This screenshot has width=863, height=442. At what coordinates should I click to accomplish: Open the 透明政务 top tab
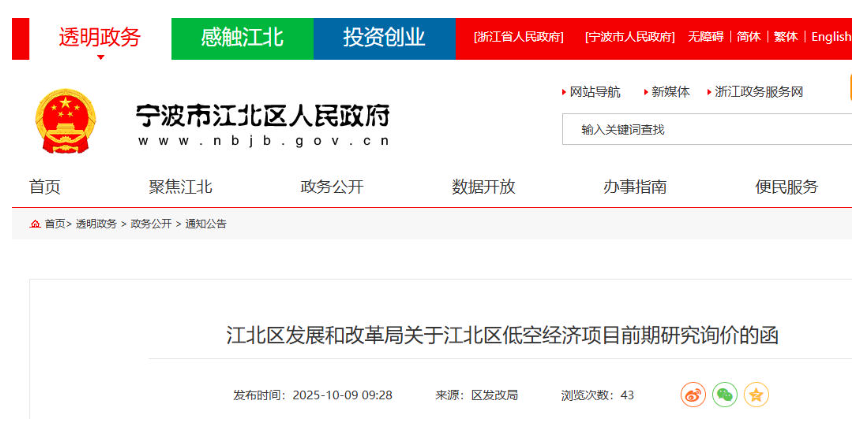pyautogui.click(x=100, y=38)
